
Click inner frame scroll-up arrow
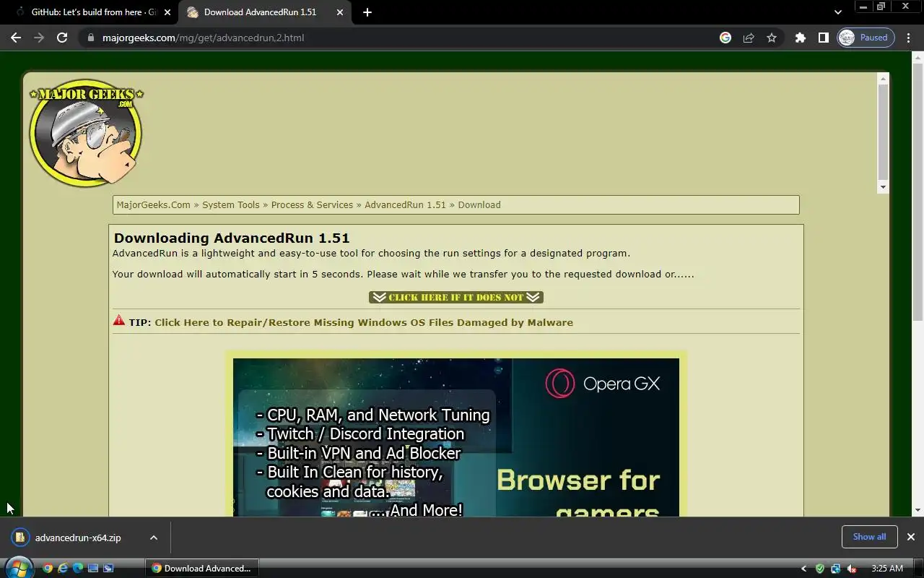(x=883, y=78)
